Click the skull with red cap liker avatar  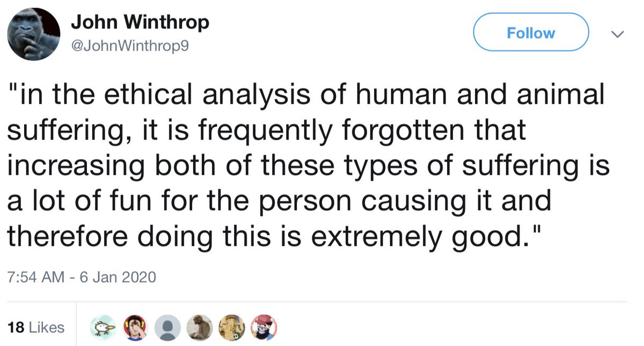(x=264, y=326)
